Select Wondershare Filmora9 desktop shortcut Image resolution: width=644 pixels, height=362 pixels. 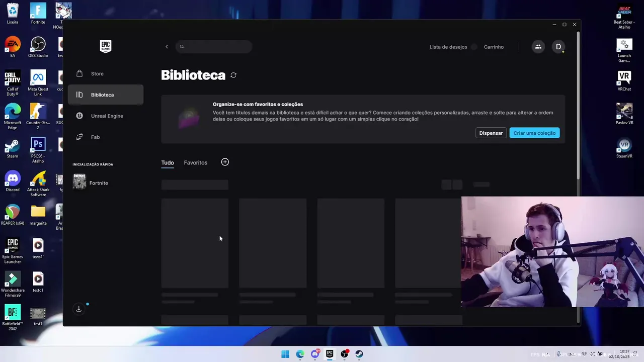point(13,285)
